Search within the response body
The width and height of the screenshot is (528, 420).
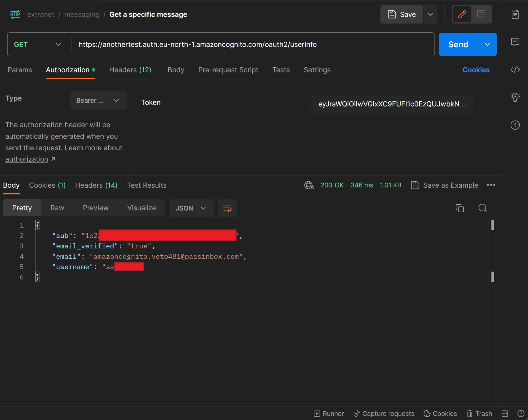tap(482, 208)
